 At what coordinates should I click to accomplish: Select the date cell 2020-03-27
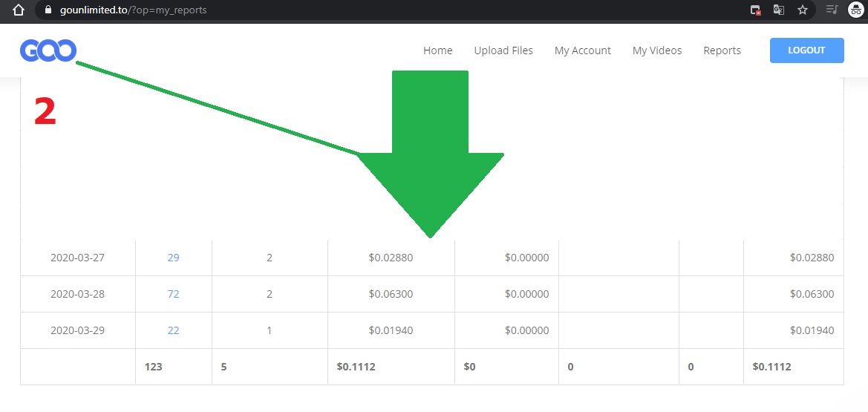(x=77, y=258)
